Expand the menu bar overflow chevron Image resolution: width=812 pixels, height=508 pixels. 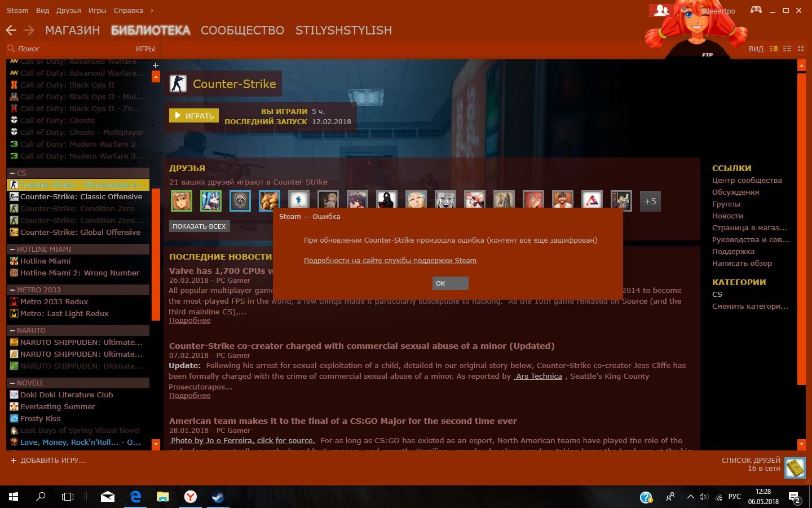point(152,11)
